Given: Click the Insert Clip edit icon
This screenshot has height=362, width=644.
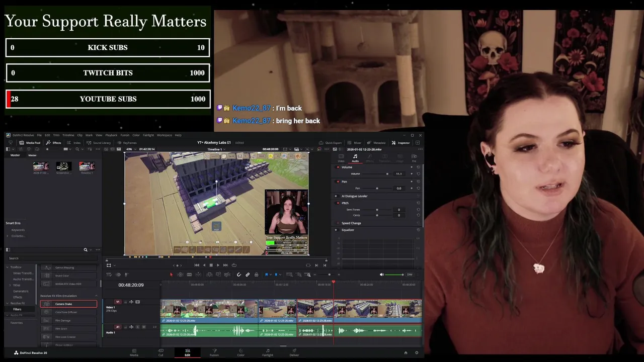Looking at the screenshot, I should click(x=209, y=275).
